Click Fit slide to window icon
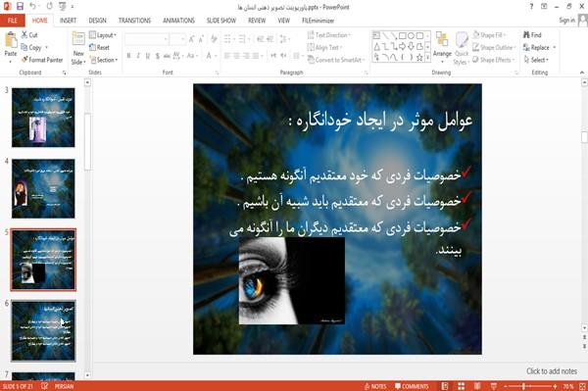Screen dimensions: 588x391 (582, 386)
